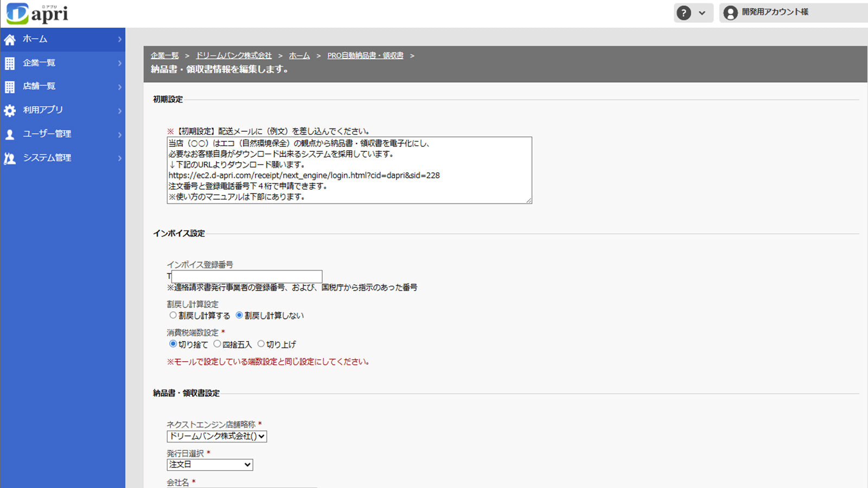This screenshot has width=868, height=488.
Task: Open the help question mark icon
Action: pos(684,12)
